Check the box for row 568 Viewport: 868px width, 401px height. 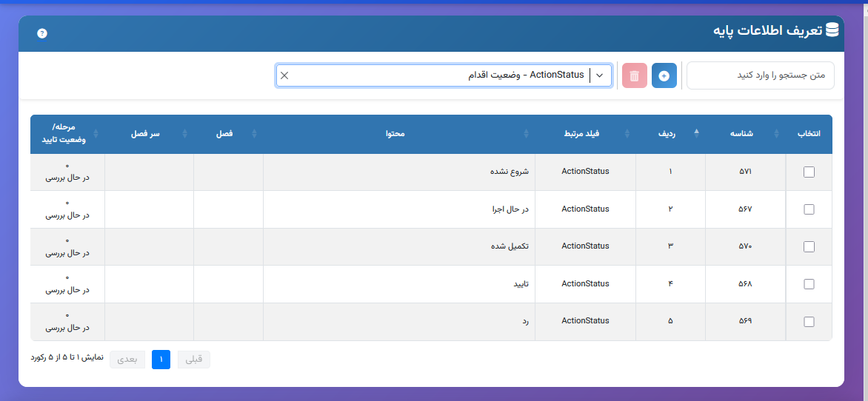pos(809,284)
